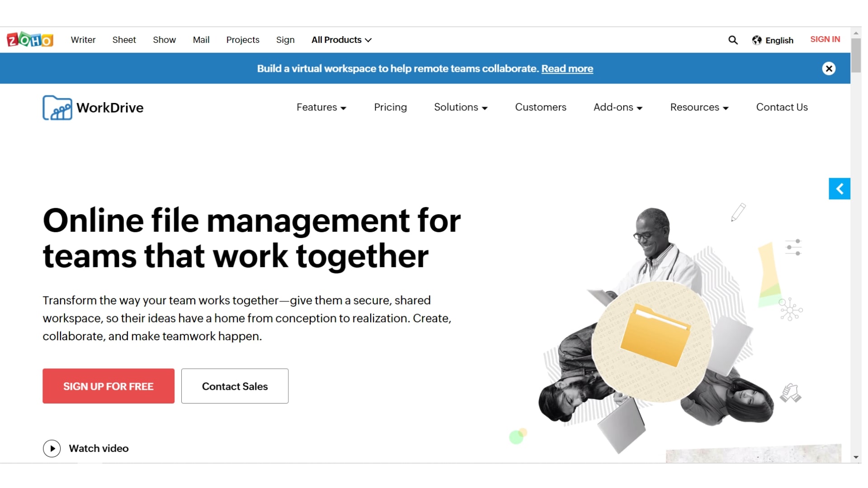Image resolution: width=868 pixels, height=488 pixels.
Task: Click SIGN UP FOR FREE button
Action: click(x=108, y=386)
